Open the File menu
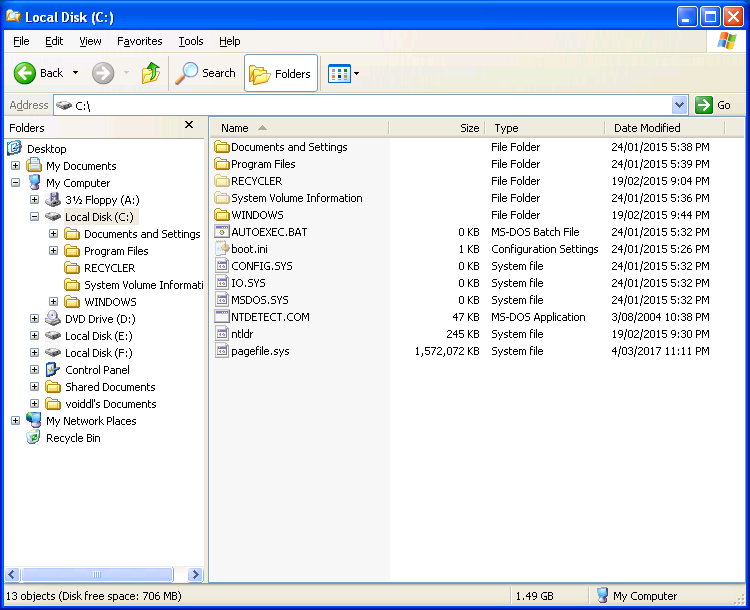 click(x=21, y=41)
